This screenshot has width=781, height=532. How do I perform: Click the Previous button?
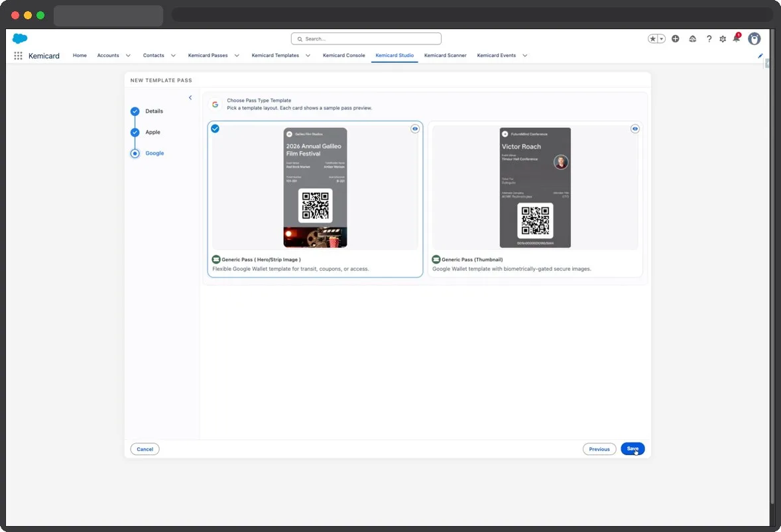(599, 449)
